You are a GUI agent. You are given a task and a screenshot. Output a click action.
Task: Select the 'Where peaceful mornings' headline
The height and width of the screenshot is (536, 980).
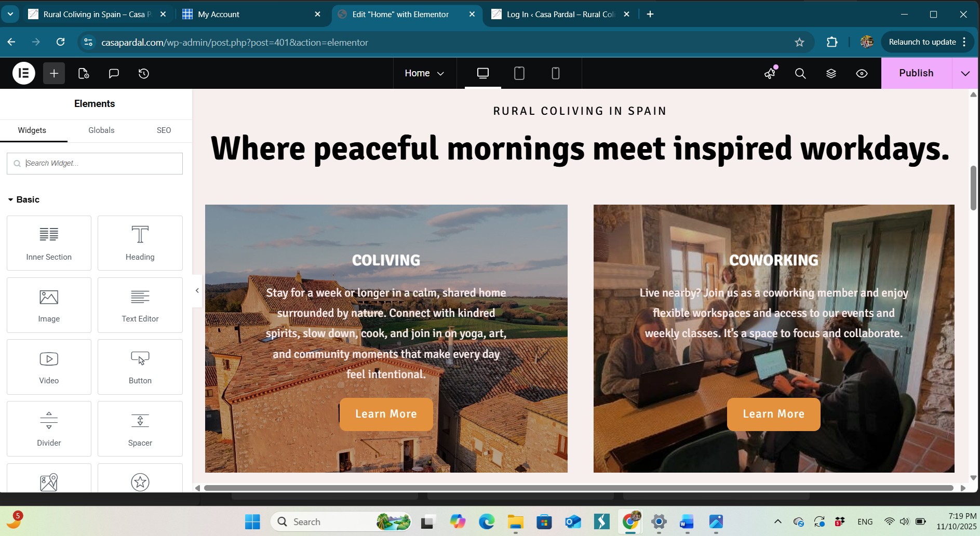click(x=580, y=149)
